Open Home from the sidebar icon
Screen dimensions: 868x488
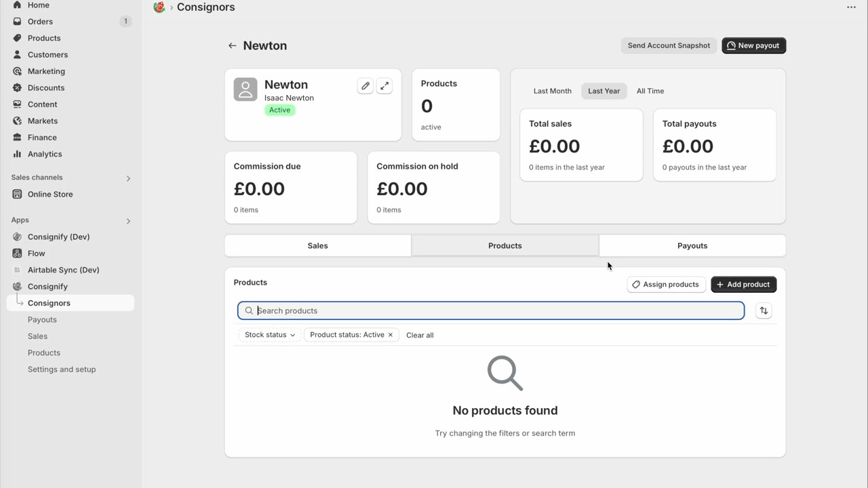(x=17, y=5)
